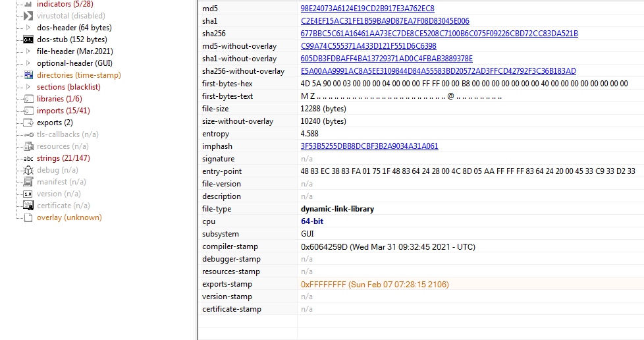The height and width of the screenshot is (340, 644).
Task: Select the dos-stub console icon
Action: pyautogui.click(x=28, y=40)
